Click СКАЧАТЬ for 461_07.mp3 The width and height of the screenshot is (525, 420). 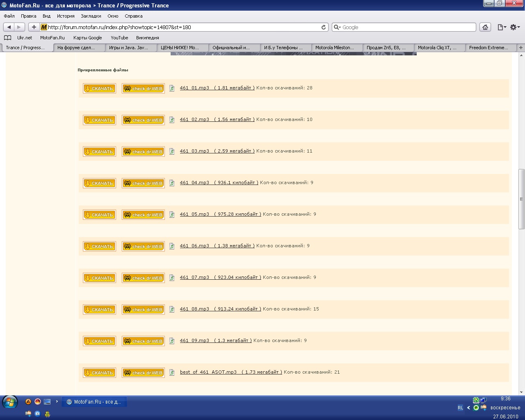[99, 278]
